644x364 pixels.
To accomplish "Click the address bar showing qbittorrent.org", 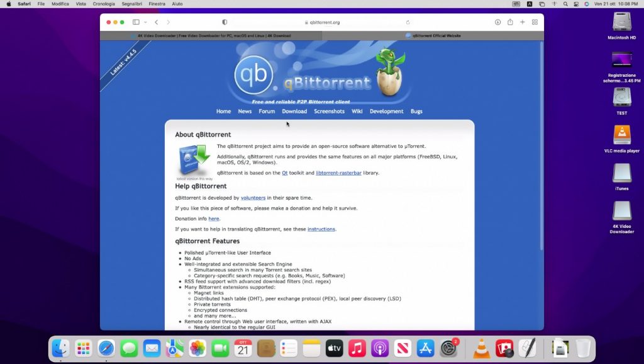I will point(322,22).
